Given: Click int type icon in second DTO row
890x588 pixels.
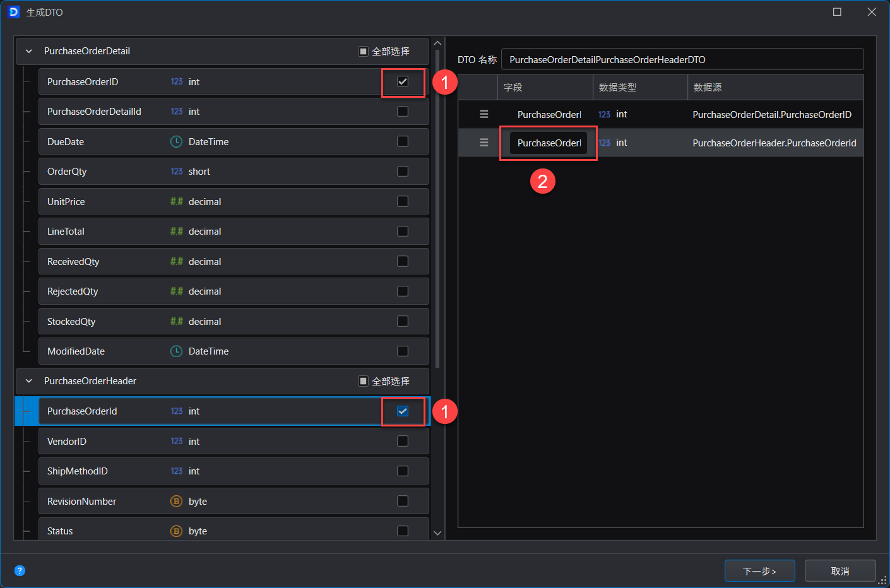Looking at the screenshot, I should coord(604,143).
